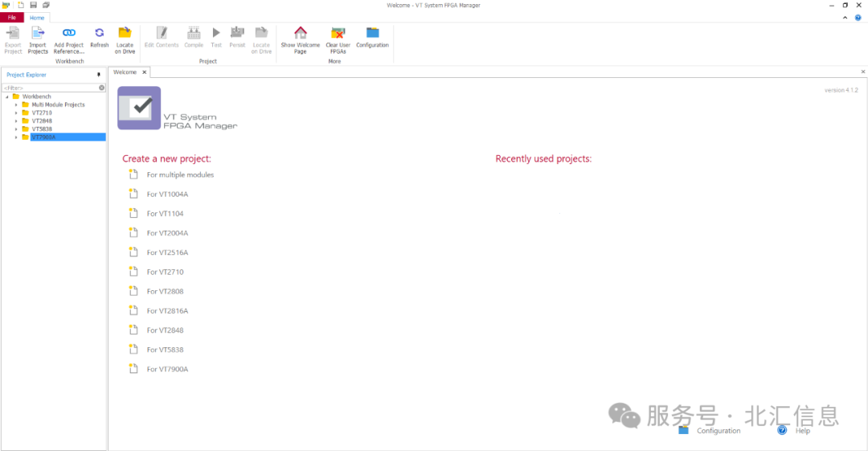Click Locate on Drive in Workbench group
Viewport: 868px width, 451px height.
click(125, 40)
